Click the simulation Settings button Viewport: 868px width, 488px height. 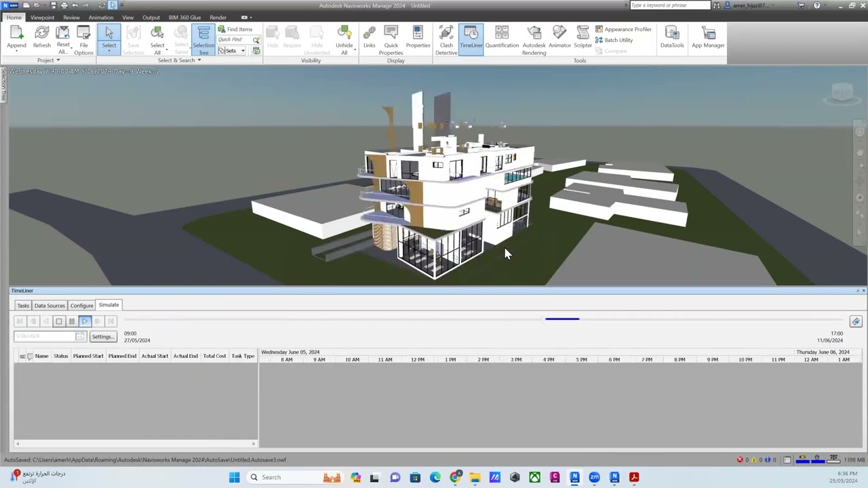coord(102,337)
